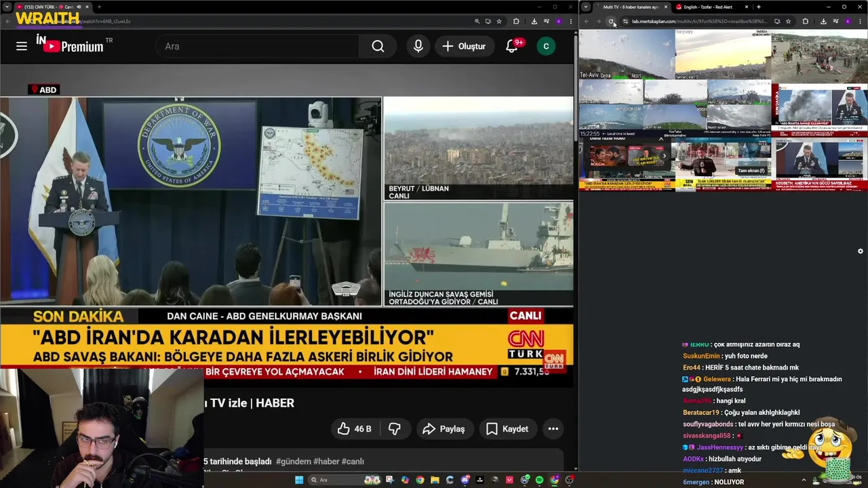868x488 pixels.
Task: Select the 'Multi TV - 6 haber kanalını' tab
Action: 631,7
